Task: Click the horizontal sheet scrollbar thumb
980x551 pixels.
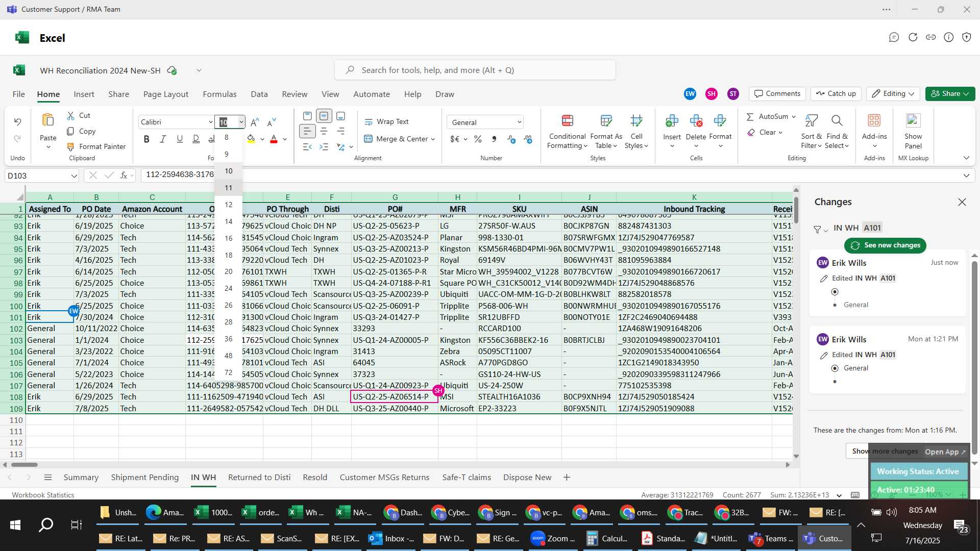Action: click(24, 465)
